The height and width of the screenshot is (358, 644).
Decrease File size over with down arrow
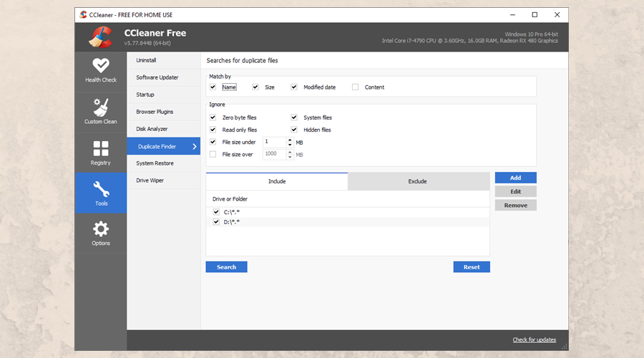coord(290,156)
